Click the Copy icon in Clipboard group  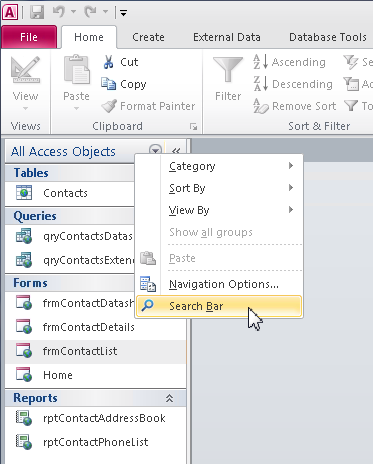point(109,84)
